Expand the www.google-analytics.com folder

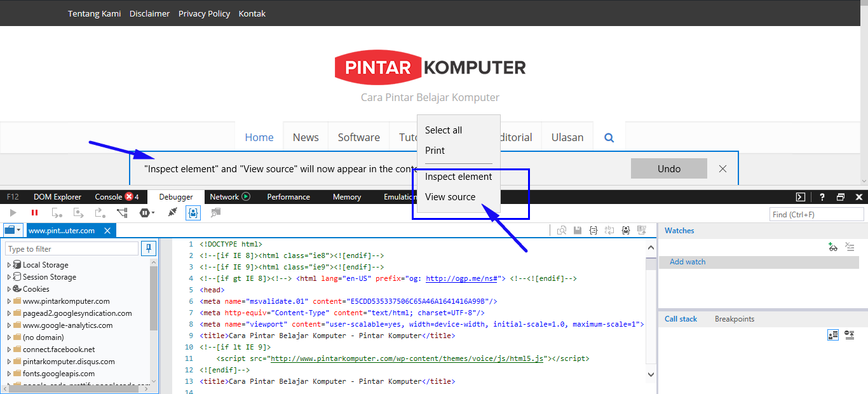pos(9,325)
